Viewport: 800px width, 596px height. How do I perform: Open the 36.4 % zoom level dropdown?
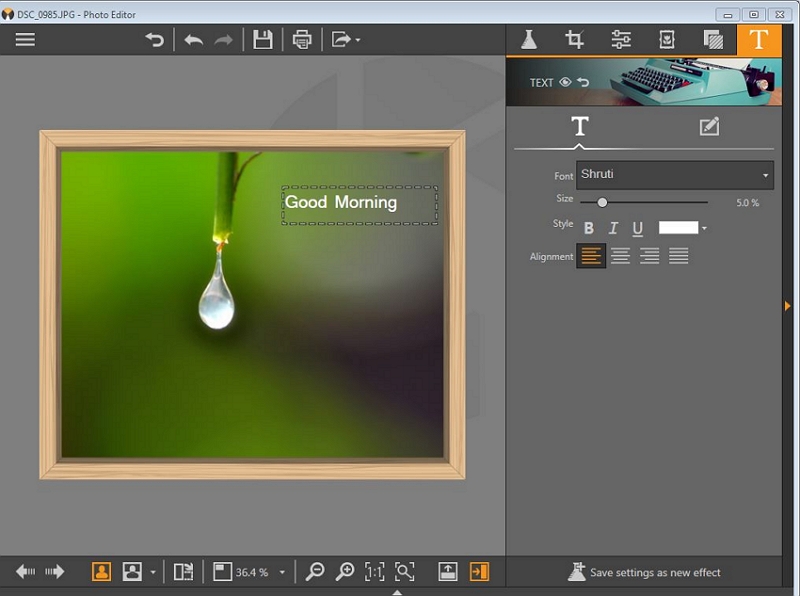tap(282, 572)
